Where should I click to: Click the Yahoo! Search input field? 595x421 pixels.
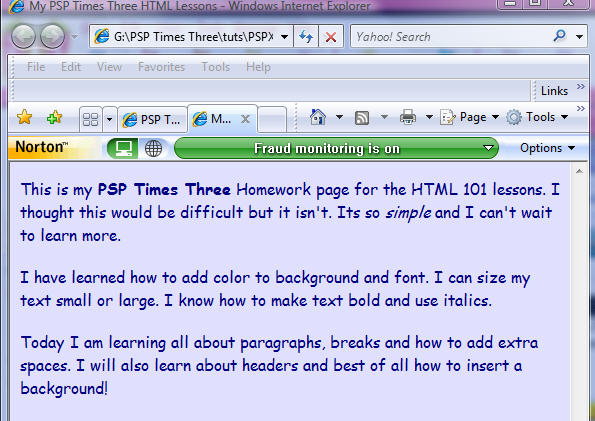pos(452,37)
